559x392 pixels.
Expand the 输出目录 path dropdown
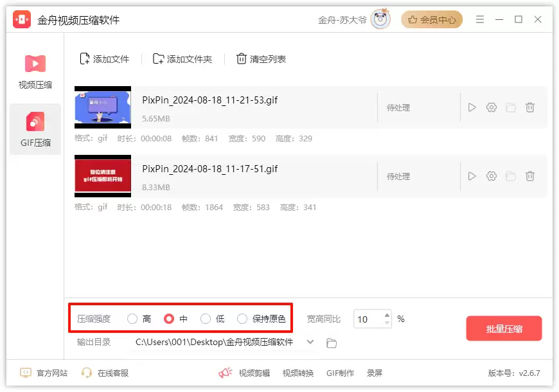(x=310, y=342)
